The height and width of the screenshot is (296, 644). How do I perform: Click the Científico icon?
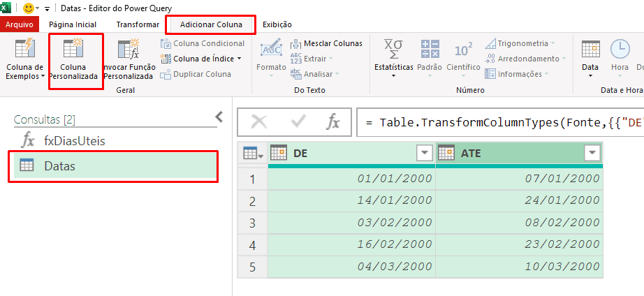tap(463, 50)
